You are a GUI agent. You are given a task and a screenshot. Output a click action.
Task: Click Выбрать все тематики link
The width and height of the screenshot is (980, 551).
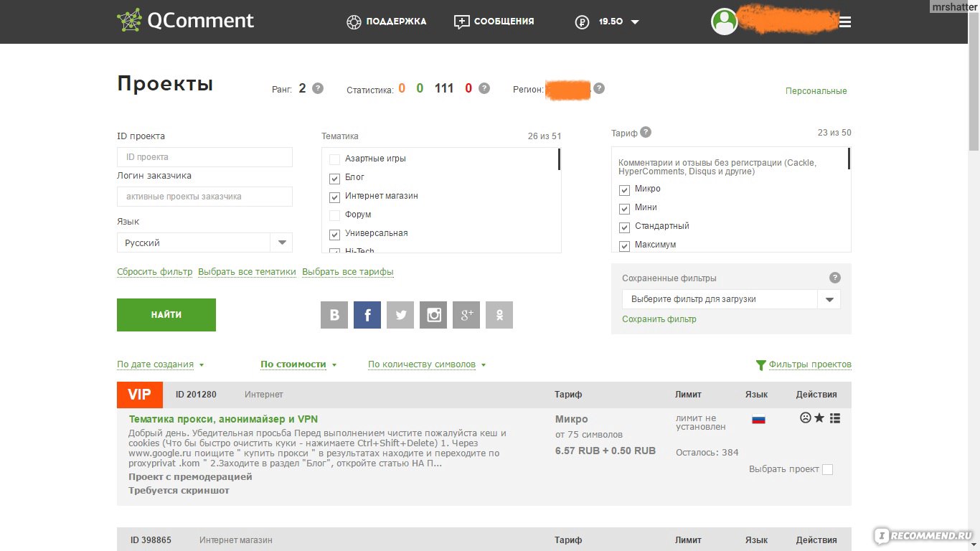[247, 272]
